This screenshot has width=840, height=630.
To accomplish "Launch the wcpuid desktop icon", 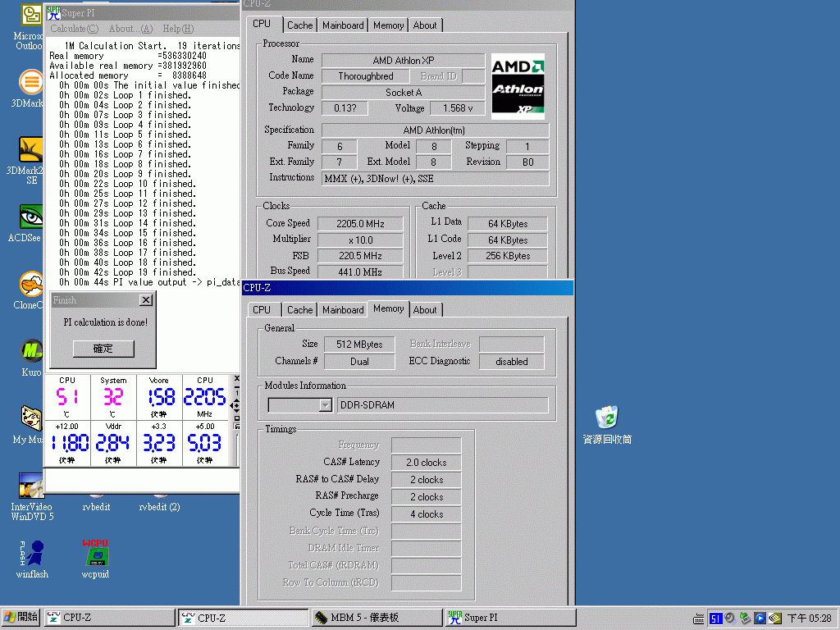I will point(95,553).
